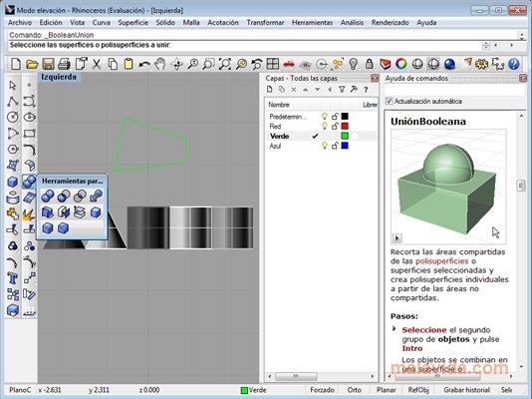The image size is (532, 399).
Task: Expand the Seleccione step disclosure triangle
Action: 394,329
